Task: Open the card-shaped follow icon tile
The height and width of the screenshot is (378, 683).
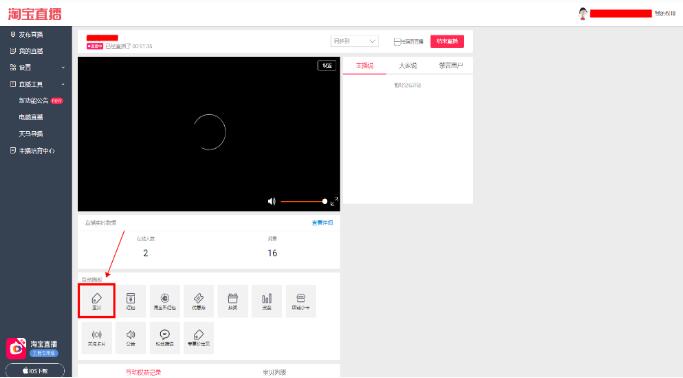Action: pos(301,301)
